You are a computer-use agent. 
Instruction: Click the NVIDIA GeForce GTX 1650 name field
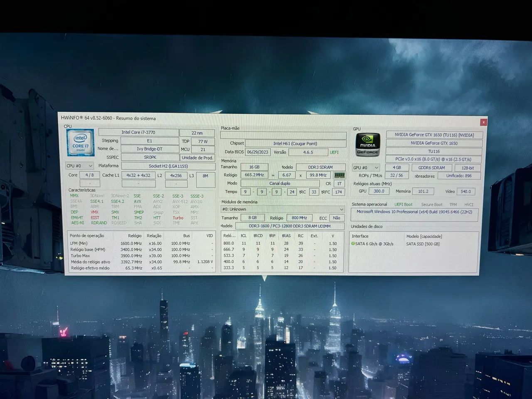(434, 143)
